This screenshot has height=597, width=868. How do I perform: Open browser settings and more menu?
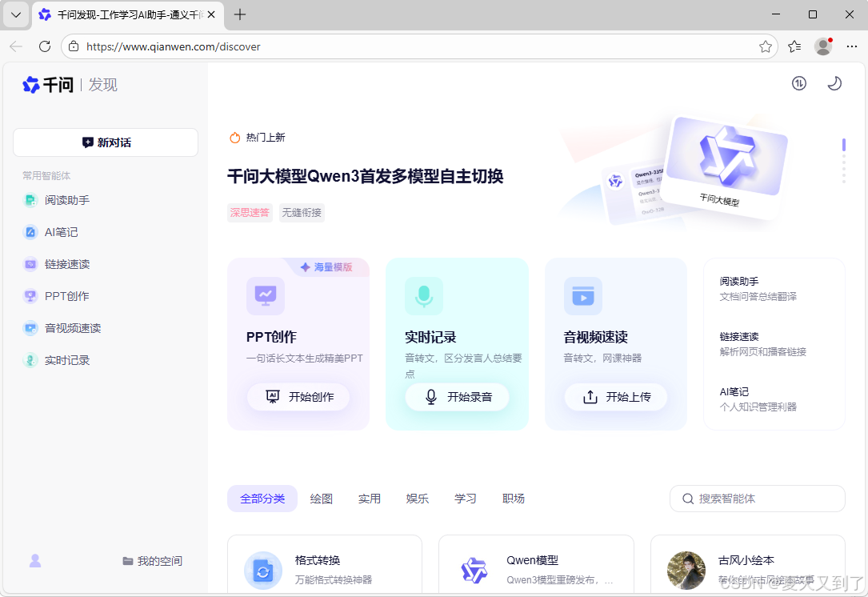point(852,46)
